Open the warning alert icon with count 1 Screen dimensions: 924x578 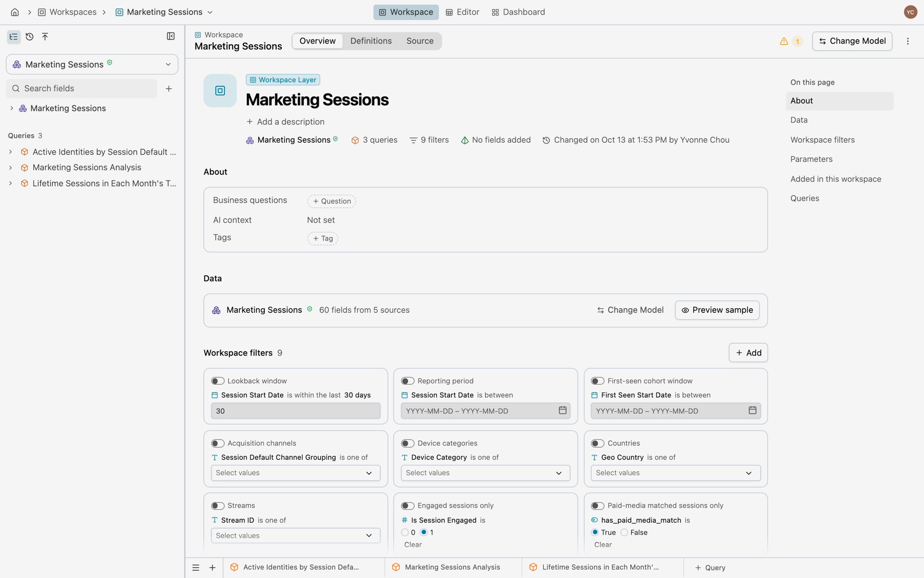(791, 41)
